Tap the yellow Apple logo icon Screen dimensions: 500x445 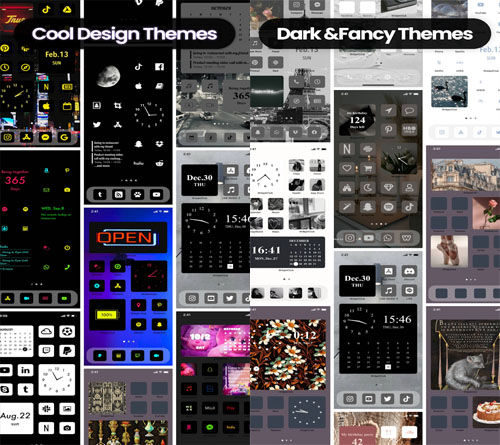point(46,106)
